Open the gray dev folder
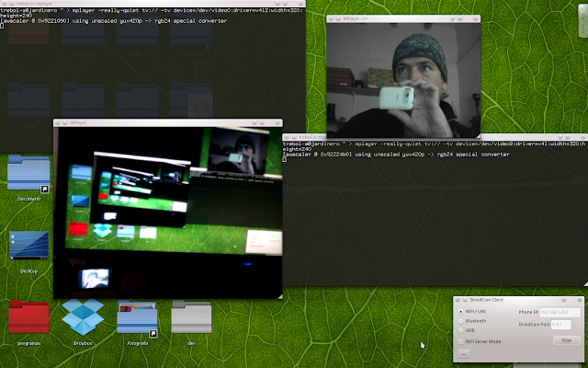Viewport: 588px width, 368px height. coord(191,317)
